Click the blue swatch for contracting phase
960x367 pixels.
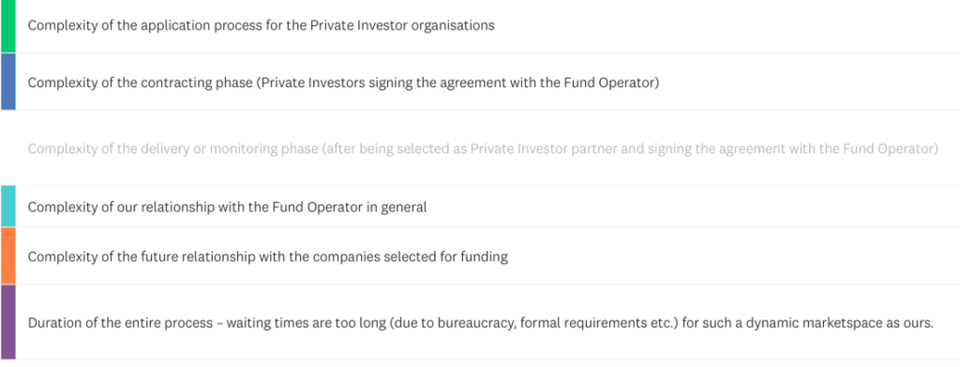click(8, 81)
